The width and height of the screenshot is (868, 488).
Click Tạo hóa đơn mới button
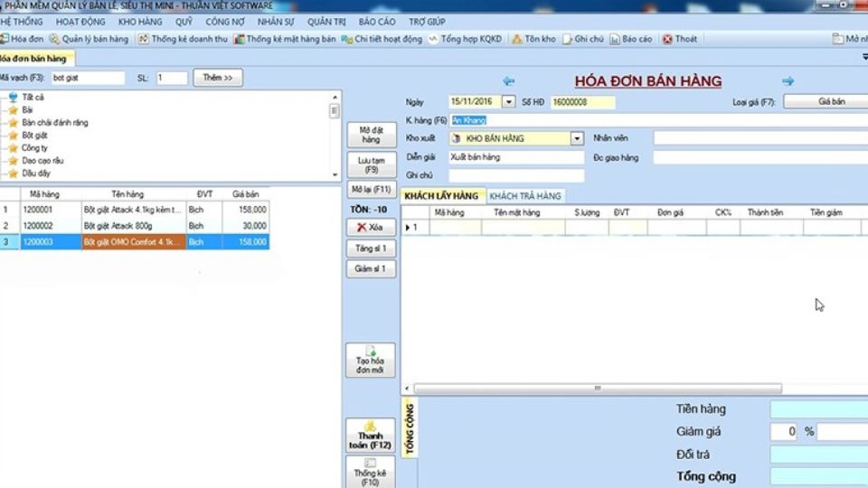click(371, 361)
